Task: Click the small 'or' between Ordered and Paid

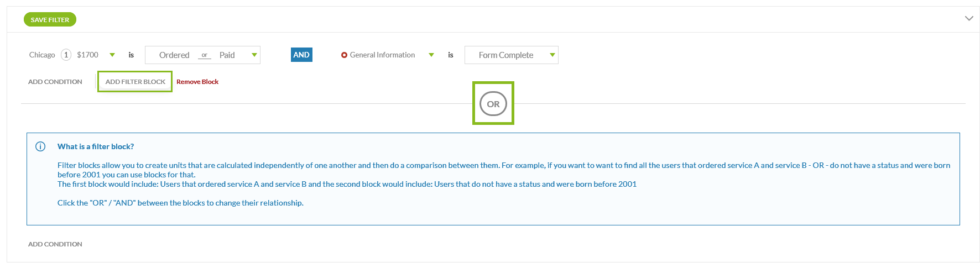Action: pos(205,55)
